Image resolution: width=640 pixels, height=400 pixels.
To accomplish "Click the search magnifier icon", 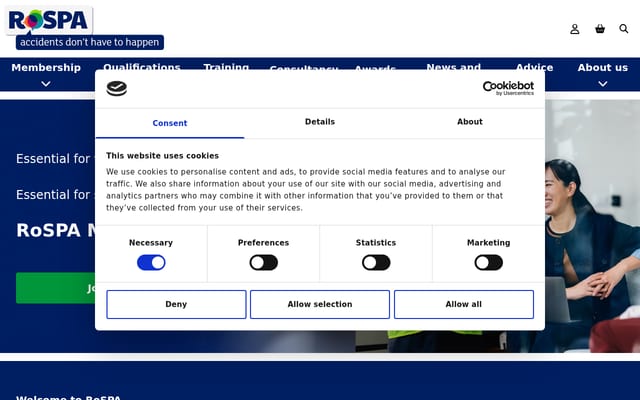I will [624, 29].
